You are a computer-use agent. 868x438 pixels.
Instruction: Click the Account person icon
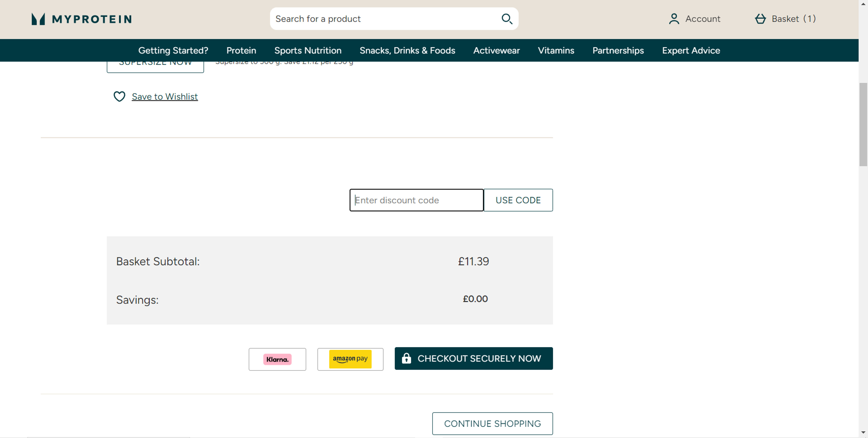point(674,19)
